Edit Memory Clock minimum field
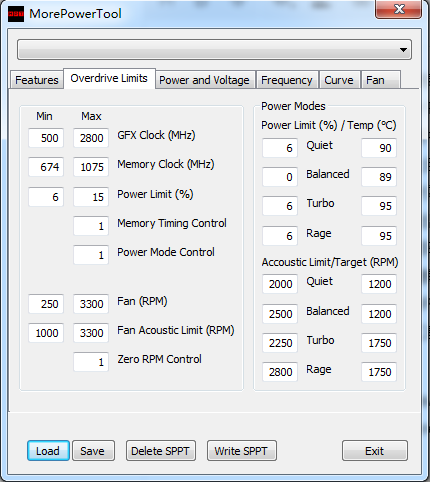The image size is (430, 482). coord(46,167)
